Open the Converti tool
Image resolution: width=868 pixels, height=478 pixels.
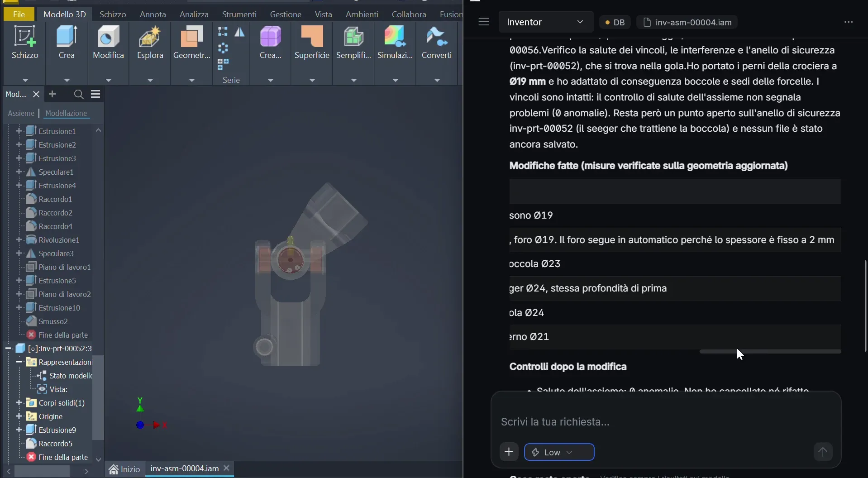[437, 43]
